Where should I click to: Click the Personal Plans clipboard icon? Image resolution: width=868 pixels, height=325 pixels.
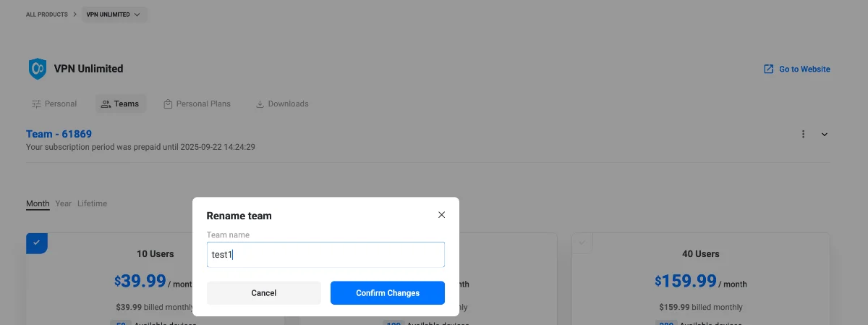[168, 104]
